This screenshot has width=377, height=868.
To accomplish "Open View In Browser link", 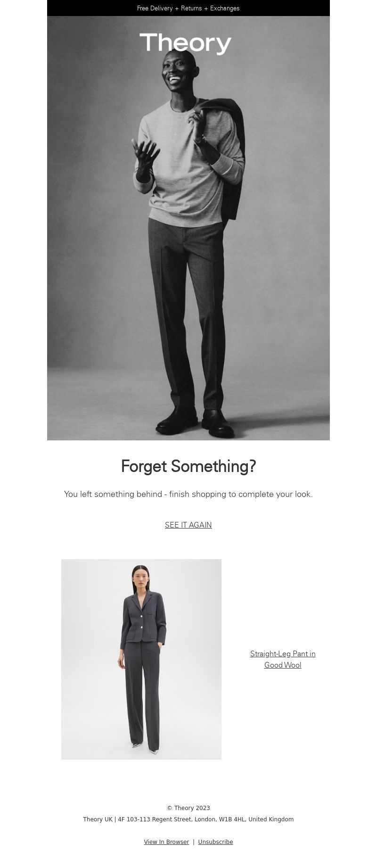I will 166,842.
